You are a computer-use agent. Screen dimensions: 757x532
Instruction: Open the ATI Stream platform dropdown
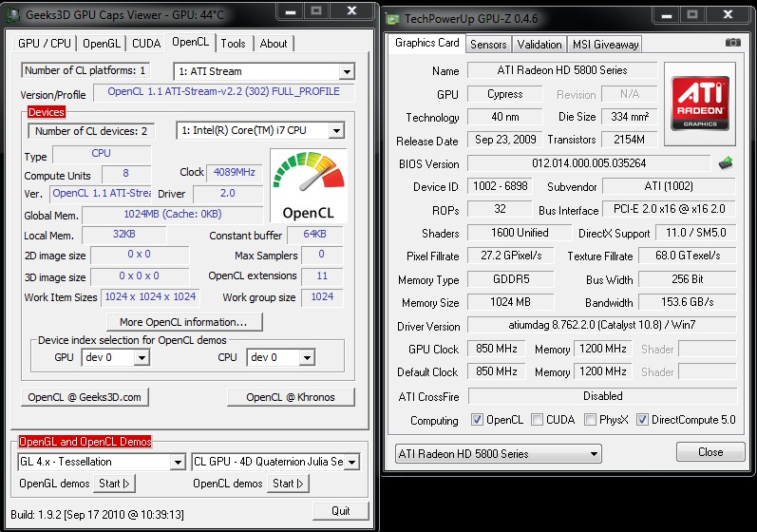346,71
